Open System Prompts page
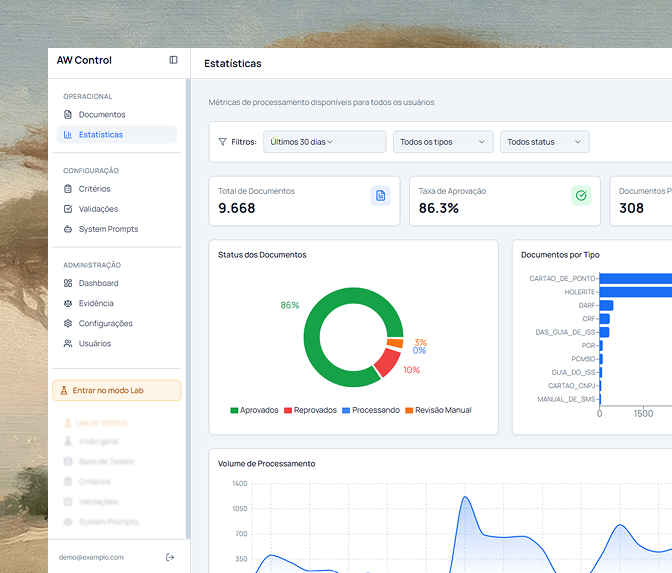 click(x=117, y=229)
